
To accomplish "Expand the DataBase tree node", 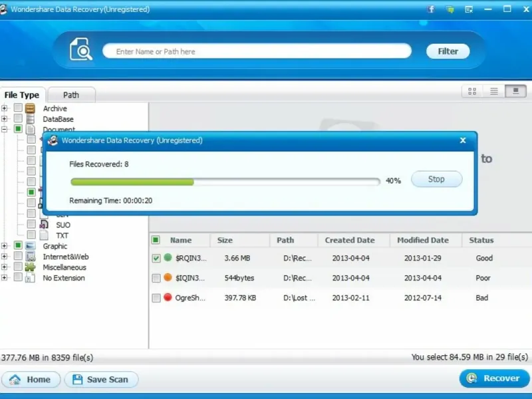I will click(x=4, y=119).
